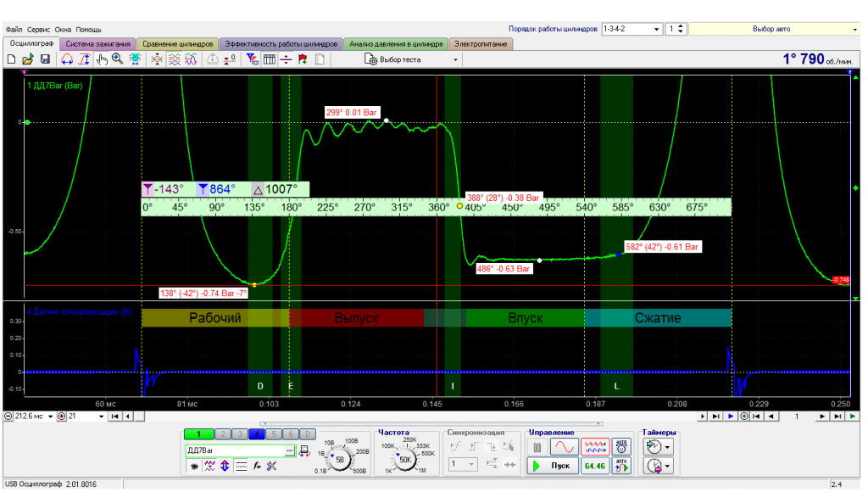Switch to Анализ давления в цилиндре tab
This screenshot has width=868, height=492.
click(396, 44)
